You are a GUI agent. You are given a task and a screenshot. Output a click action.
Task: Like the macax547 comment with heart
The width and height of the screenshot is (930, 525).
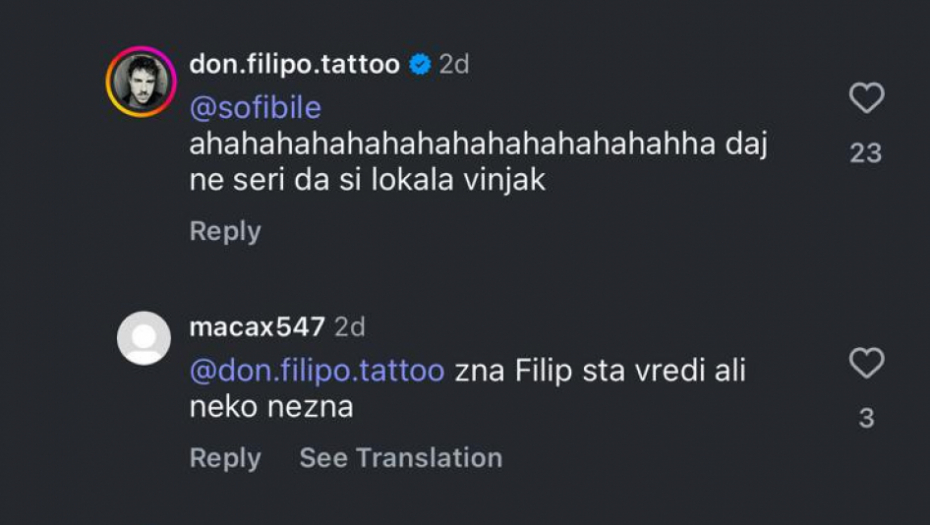(866, 363)
